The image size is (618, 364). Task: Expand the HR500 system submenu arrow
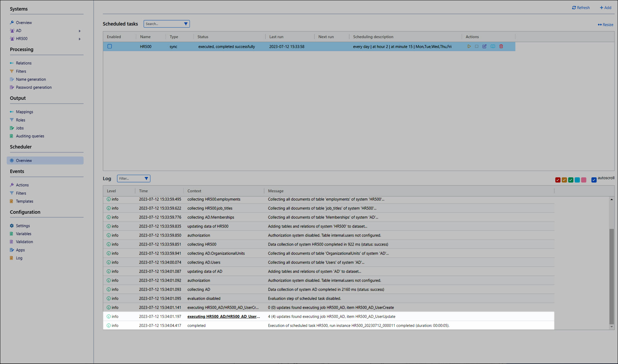point(80,39)
